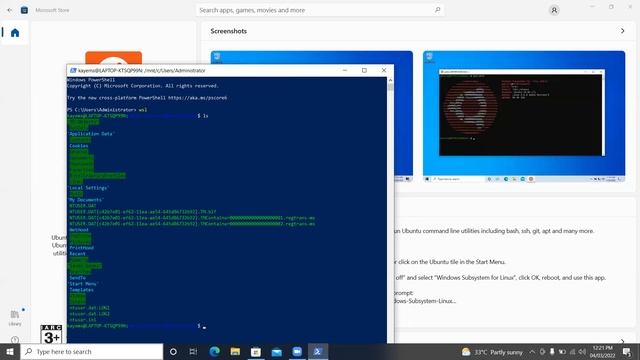Screen dimensions: 640x360
Task: Click the PowerShell vertical scrollbar thumb
Action: (390, 87)
